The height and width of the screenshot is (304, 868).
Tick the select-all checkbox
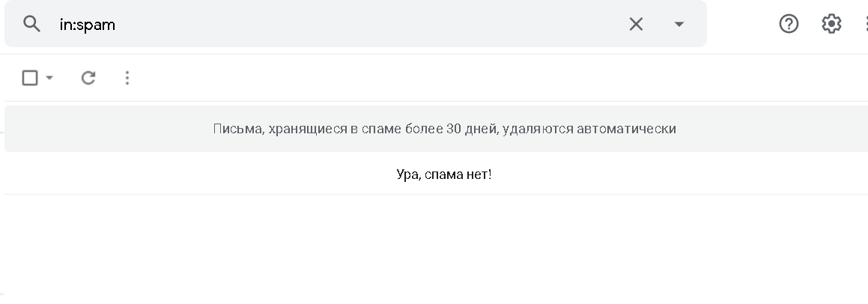pos(30,78)
